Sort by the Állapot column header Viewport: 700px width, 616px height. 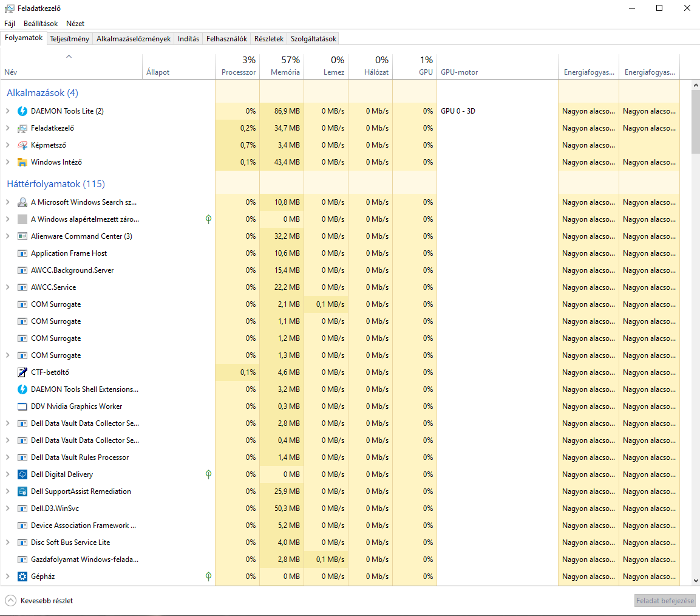[x=178, y=67]
